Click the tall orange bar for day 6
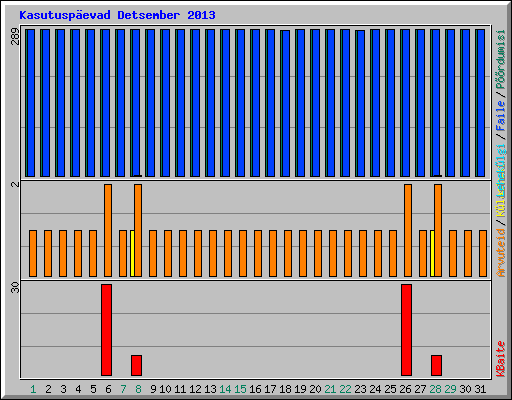 pyautogui.click(x=108, y=230)
